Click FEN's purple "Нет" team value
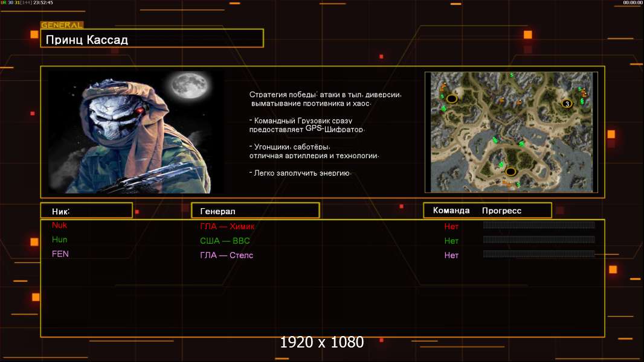Image resolution: width=644 pixels, height=362 pixels. [451, 255]
